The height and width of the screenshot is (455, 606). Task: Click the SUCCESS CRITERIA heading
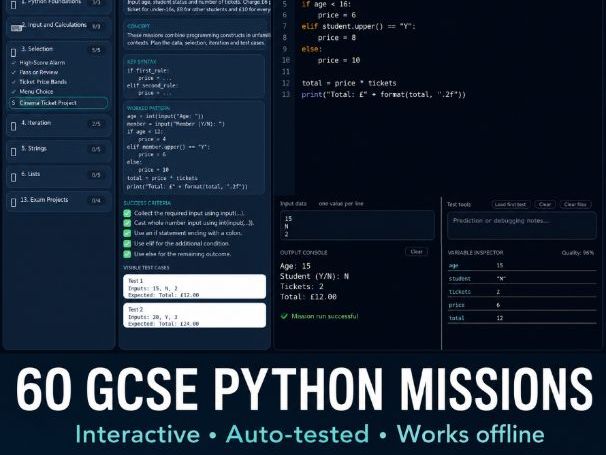pos(147,203)
